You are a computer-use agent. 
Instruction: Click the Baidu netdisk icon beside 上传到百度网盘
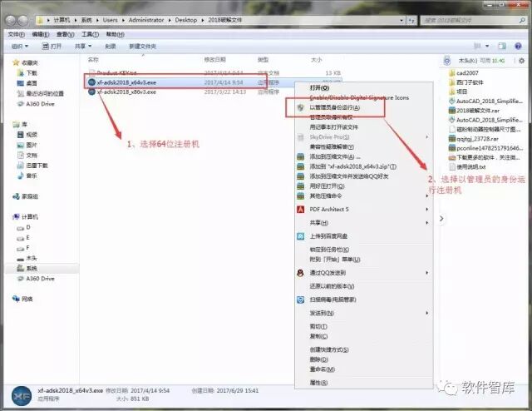click(300, 236)
